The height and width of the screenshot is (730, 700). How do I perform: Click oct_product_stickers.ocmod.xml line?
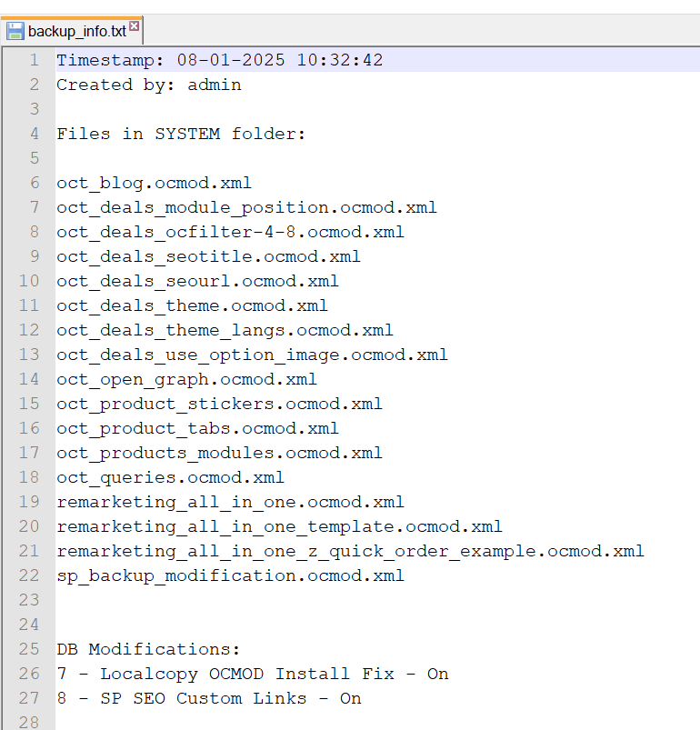tap(219, 405)
